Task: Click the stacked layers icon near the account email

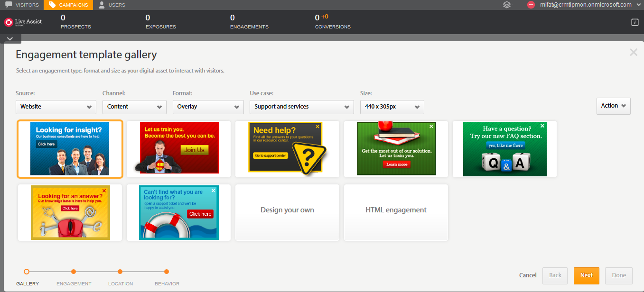Action: 506,5
